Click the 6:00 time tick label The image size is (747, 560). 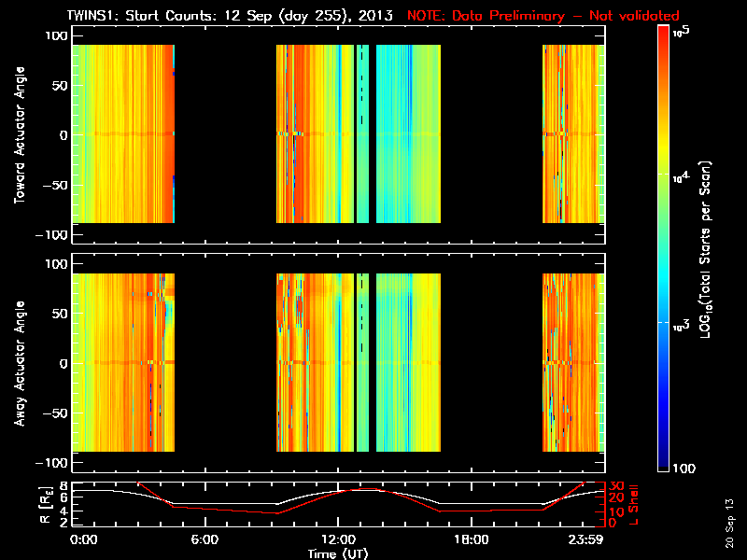[x=204, y=539]
